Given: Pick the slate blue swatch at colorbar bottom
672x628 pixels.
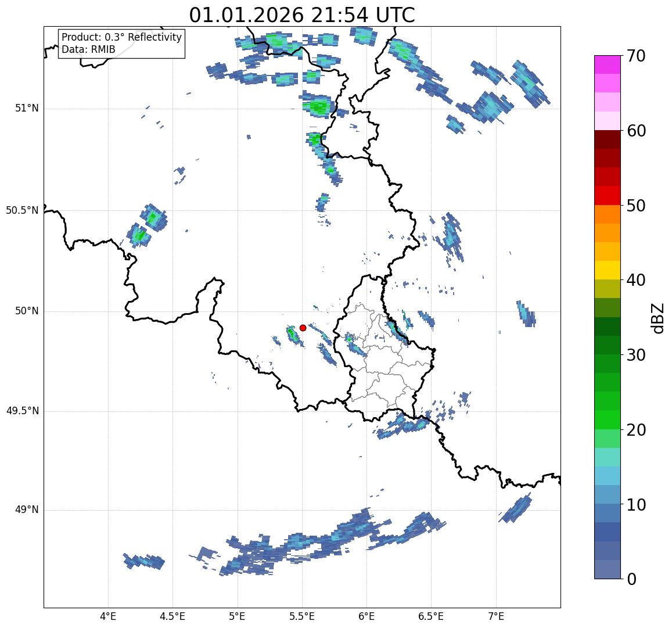Looking at the screenshot, I should (608, 569).
